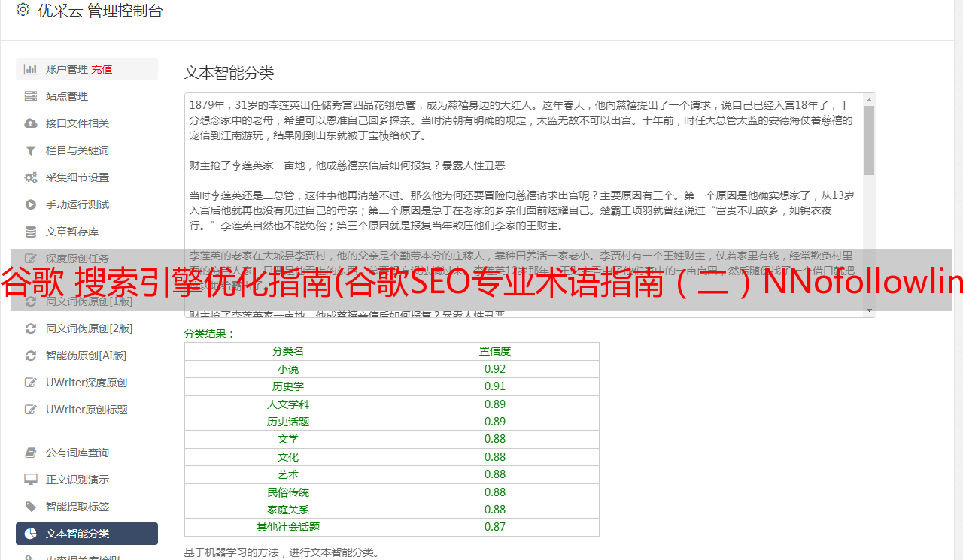Click the refresh icon for 智能伪原创[AI版]

(31, 356)
